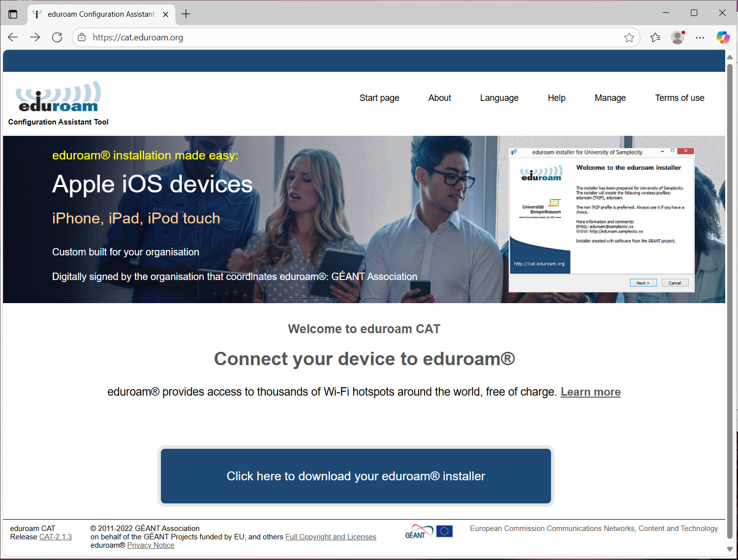This screenshot has height=560, width=738.
Task: Open the Manage menu item
Action: 610,98
